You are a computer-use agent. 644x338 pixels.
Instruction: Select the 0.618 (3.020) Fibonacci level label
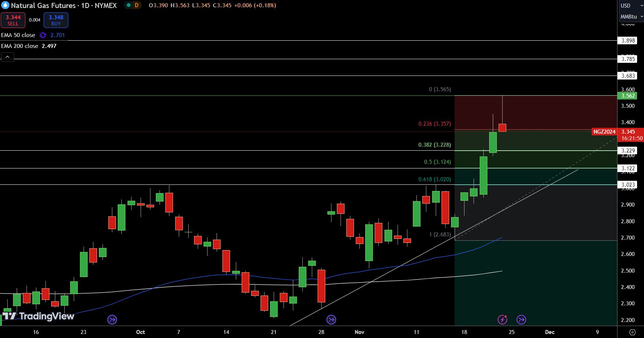(434, 179)
